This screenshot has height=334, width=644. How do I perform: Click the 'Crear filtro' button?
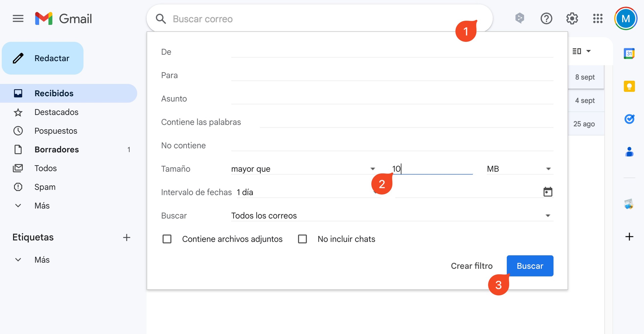coord(471,266)
